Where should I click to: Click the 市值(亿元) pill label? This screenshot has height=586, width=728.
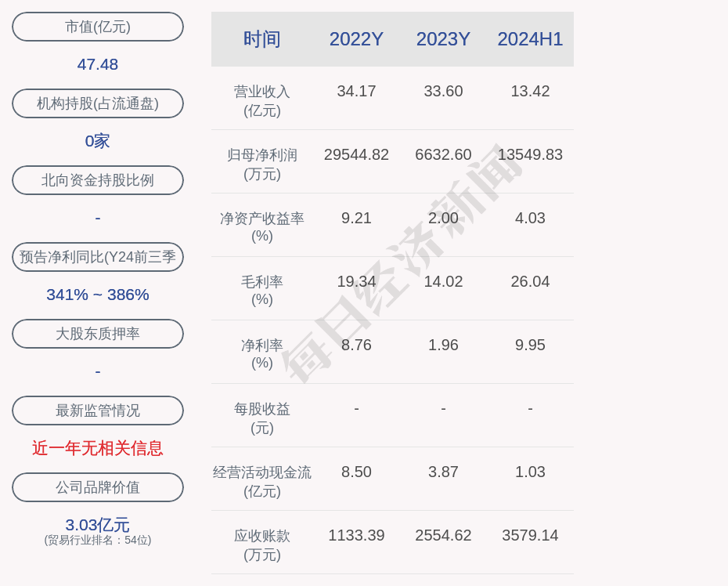pos(98,27)
